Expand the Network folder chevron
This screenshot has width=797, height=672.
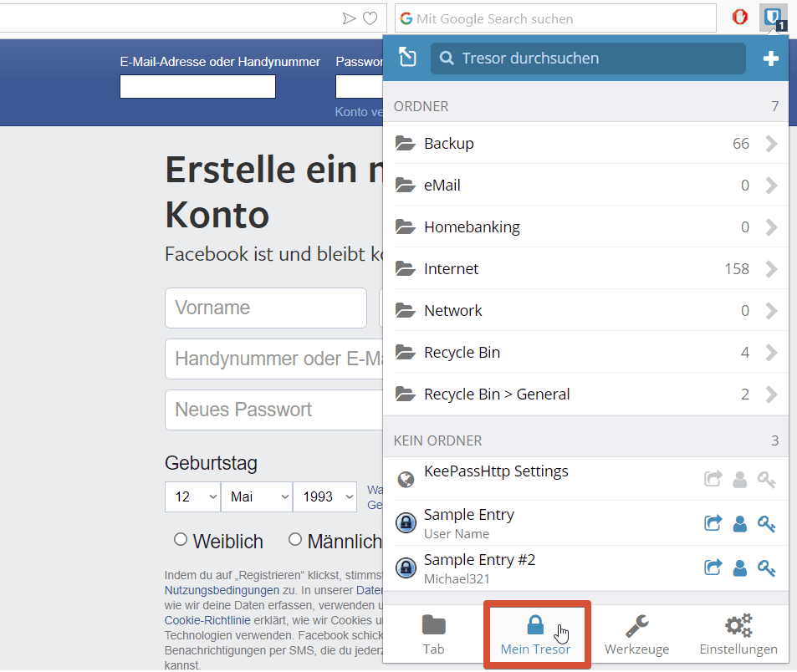[771, 310]
